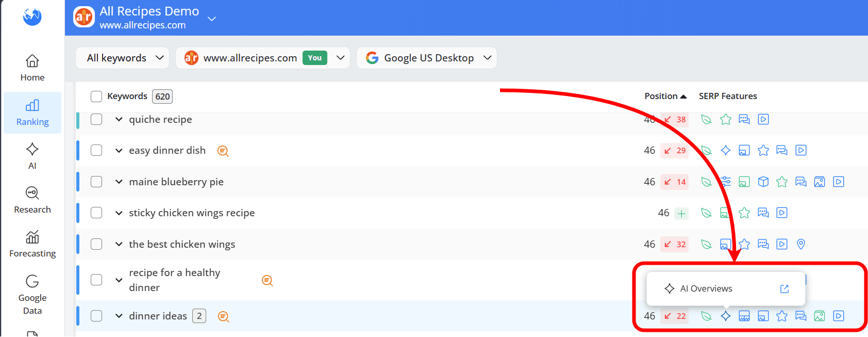Check the easy dinner dish checkbox

coord(96,150)
